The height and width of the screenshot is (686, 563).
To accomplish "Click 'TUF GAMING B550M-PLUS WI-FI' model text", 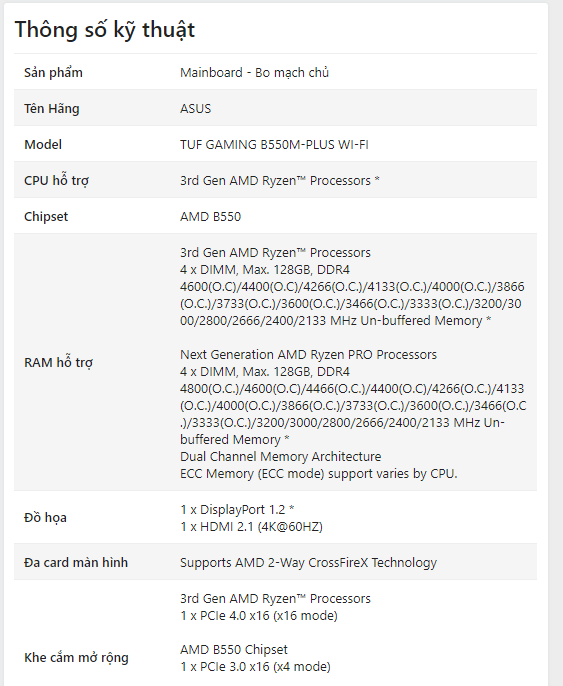I will click(274, 144).
